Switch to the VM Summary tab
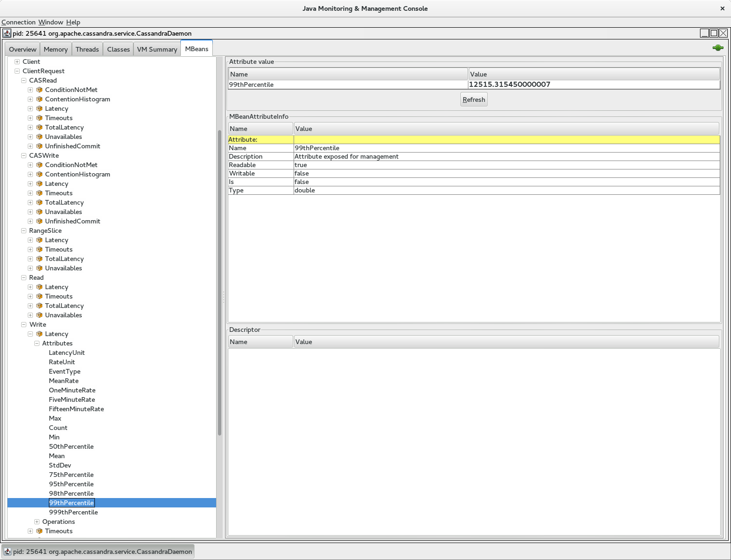 click(x=157, y=49)
